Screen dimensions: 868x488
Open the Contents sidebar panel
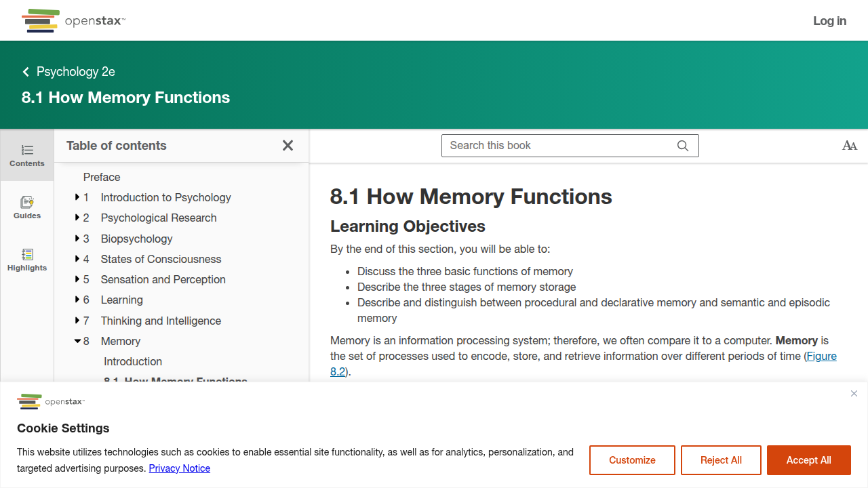[x=27, y=155]
